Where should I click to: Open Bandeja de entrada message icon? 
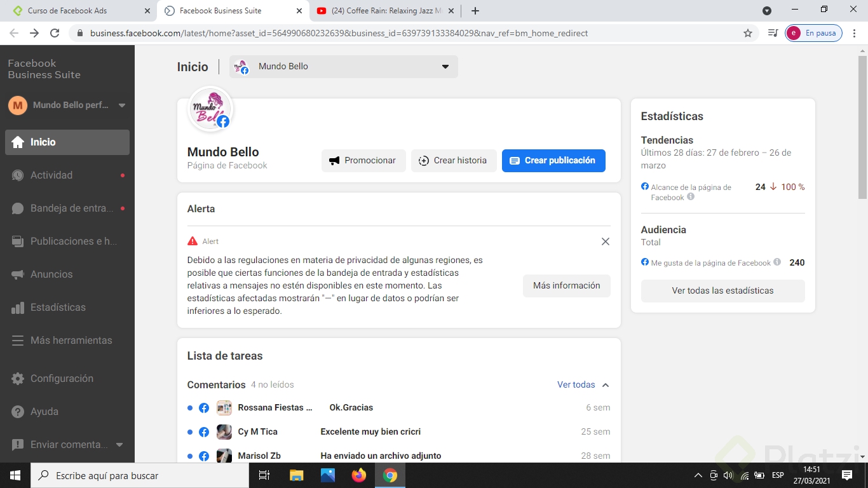click(x=17, y=208)
